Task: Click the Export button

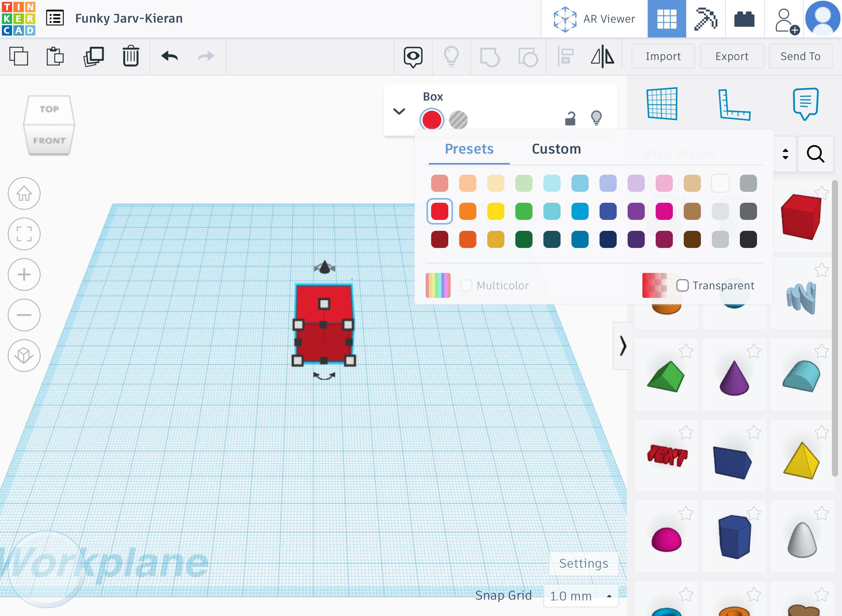Action: (732, 57)
